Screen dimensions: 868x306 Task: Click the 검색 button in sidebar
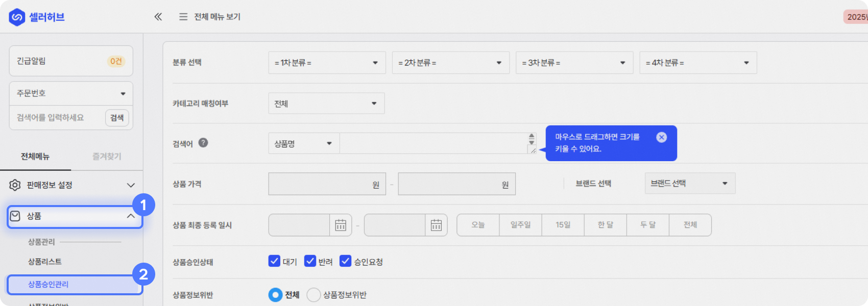(x=117, y=118)
